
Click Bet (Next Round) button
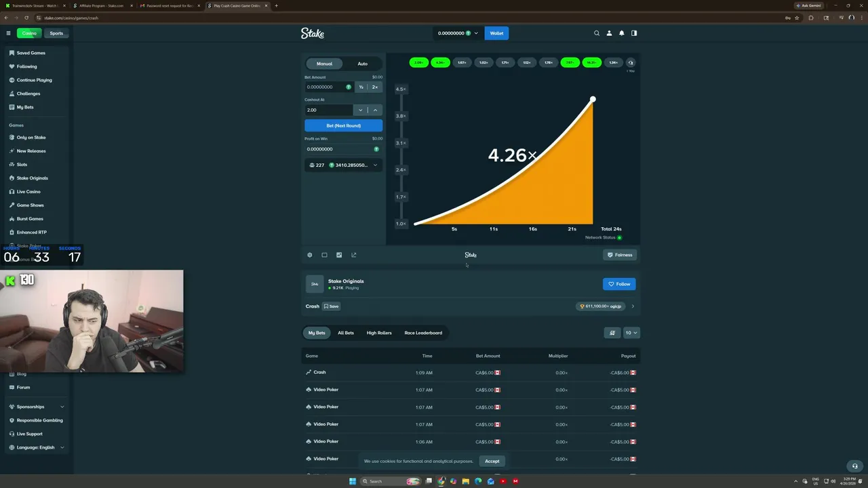click(x=343, y=125)
